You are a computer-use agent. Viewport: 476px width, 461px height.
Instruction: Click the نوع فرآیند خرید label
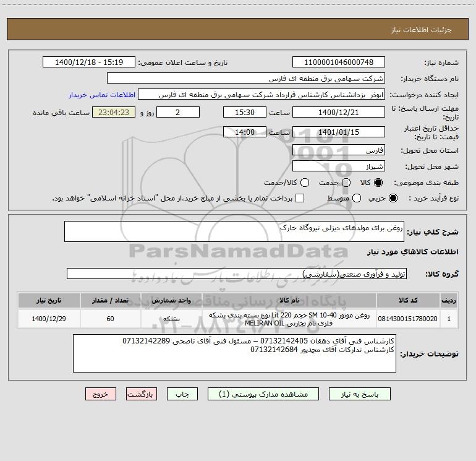(433, 198)
